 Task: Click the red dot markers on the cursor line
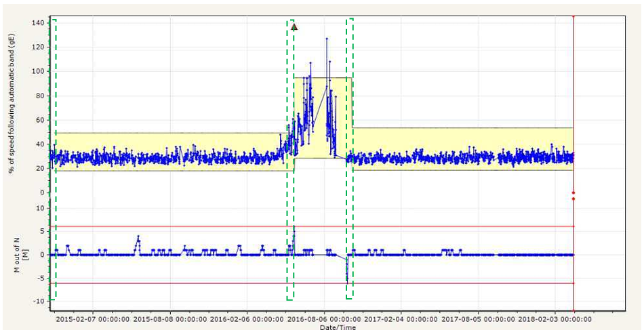(x=573, y=195)
